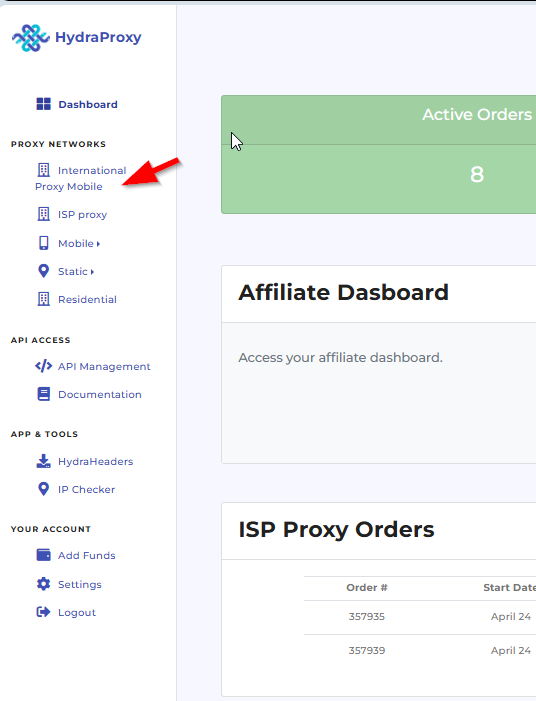Click the Settings gear icon

click(x=43, y=584)
